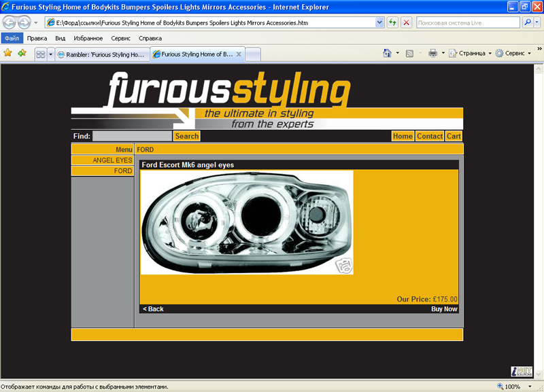
Task: Open the Страница toolbar menu
Action: point(471,53)
